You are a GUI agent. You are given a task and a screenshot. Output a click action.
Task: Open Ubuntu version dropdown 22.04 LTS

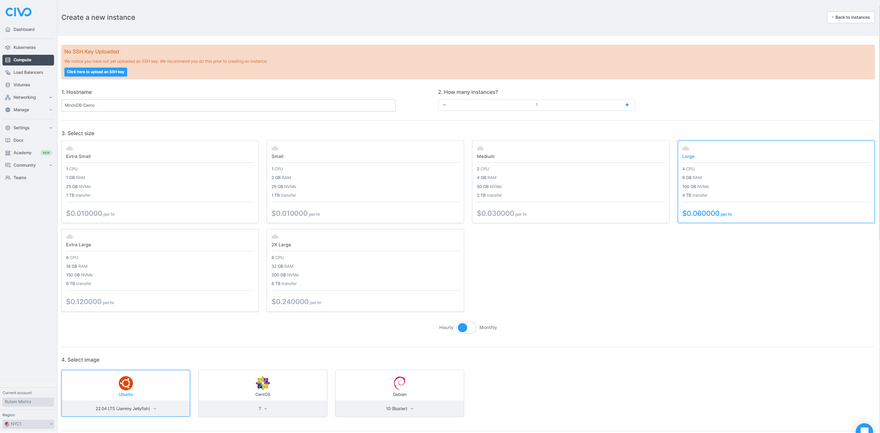coord(126,409)
